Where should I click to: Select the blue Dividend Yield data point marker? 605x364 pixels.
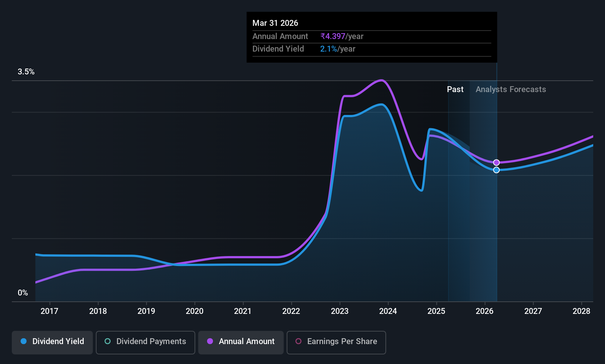[x=496, y=170]
